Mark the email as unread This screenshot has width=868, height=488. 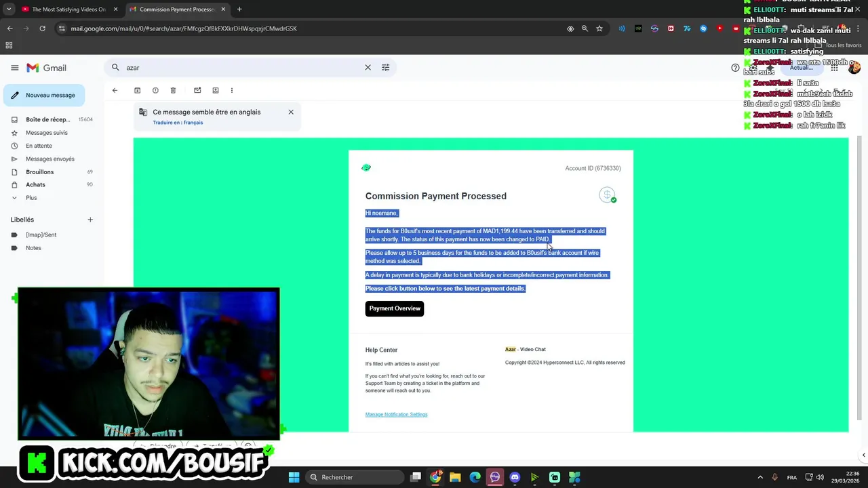point(197,90)
